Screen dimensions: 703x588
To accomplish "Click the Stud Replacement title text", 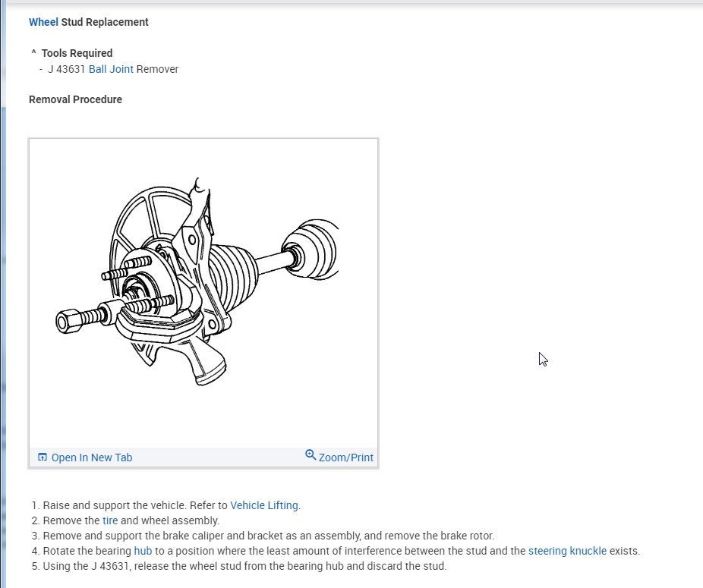I will pyautogui.click(x=105, y=22).
